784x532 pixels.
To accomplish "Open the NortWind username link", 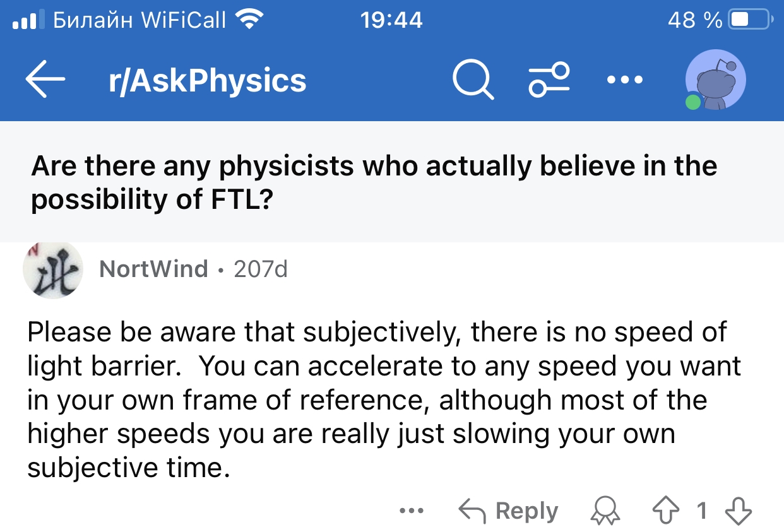I will pos(153,269).
